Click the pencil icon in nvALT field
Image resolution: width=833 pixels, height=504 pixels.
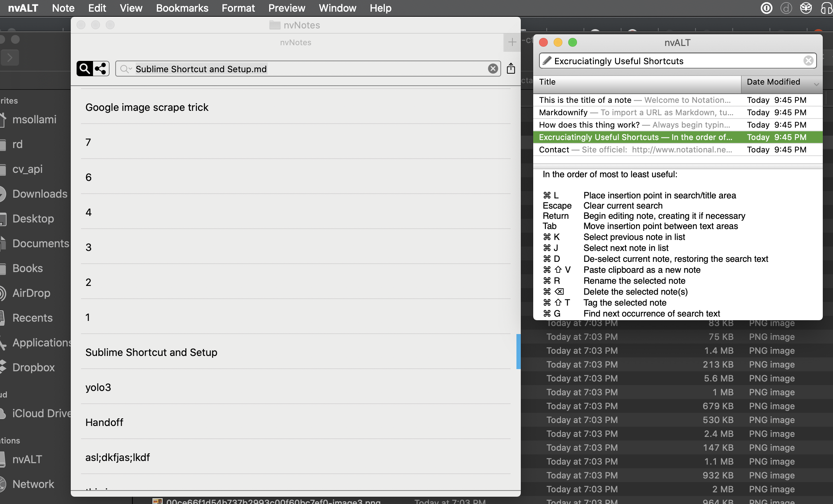click(x=547, y=61)
